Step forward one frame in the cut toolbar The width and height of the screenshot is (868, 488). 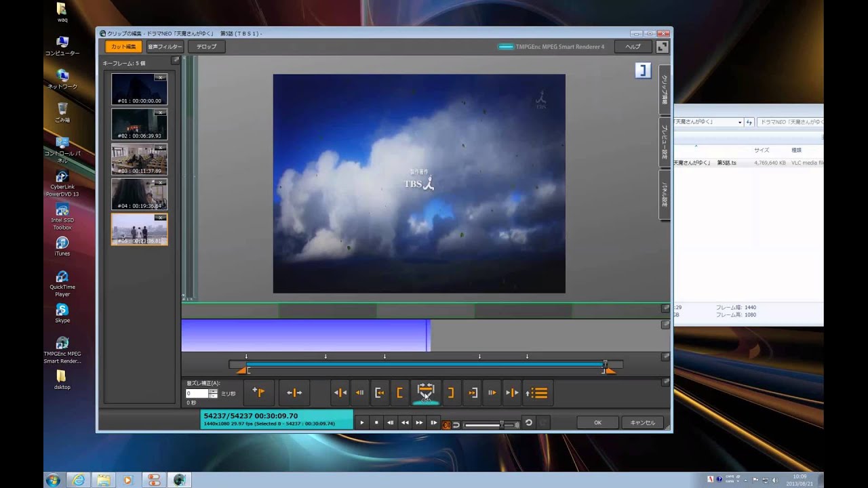click(x=492, y=392)
